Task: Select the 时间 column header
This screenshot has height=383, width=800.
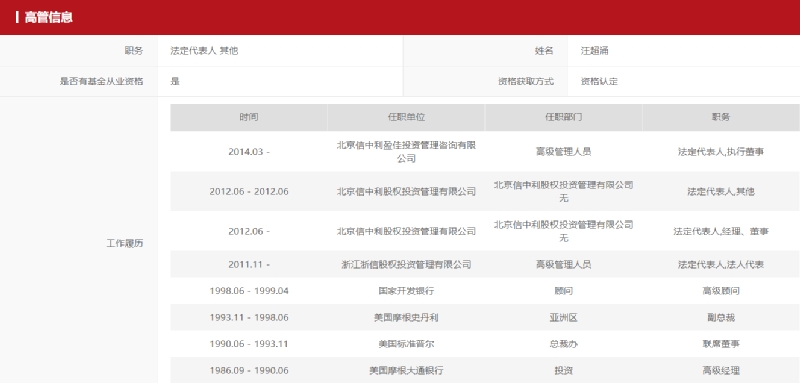Action: point(249,117)
